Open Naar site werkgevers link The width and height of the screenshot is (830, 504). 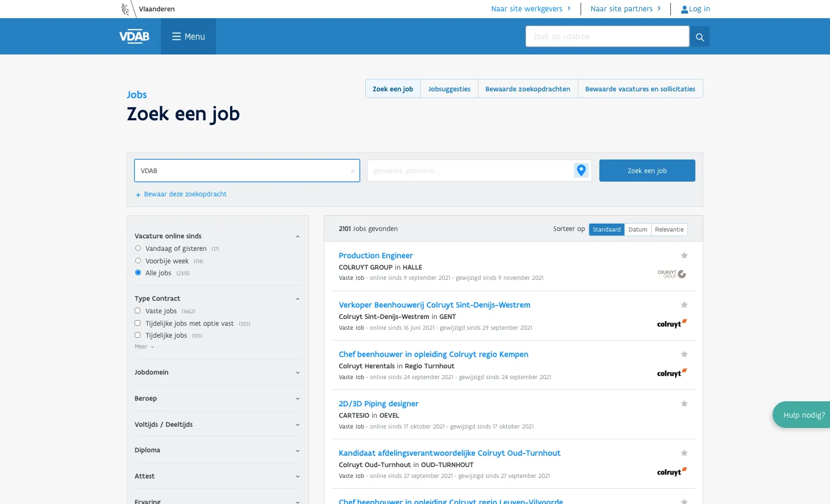tap(531, 9)
